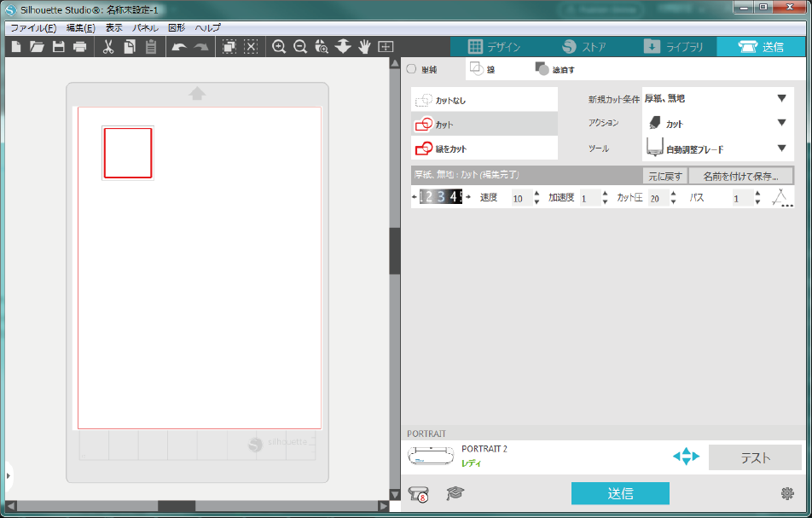Screen dimensions: 812x518
Task: Click the 速度 value field
Action: tap(521, 198)
